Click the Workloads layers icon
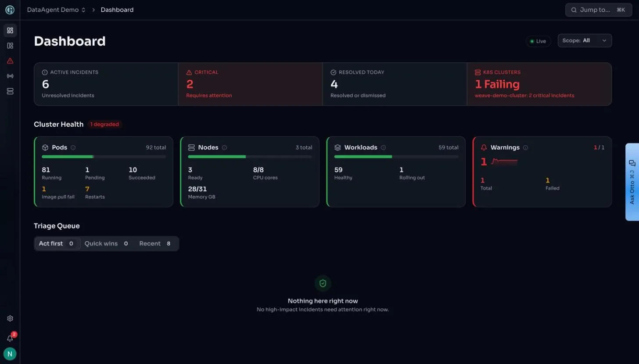The image size is (639, 364). [x=337, y=148]
